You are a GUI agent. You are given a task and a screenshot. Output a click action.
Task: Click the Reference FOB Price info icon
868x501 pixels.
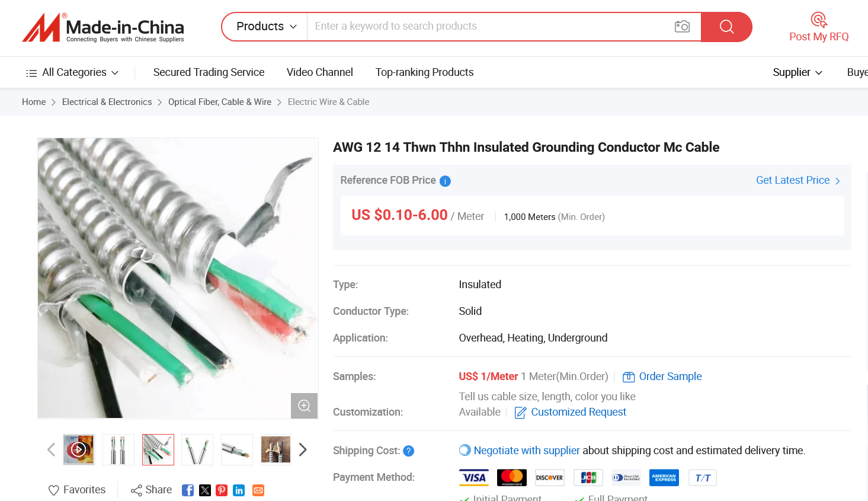(x=445, y=181)
